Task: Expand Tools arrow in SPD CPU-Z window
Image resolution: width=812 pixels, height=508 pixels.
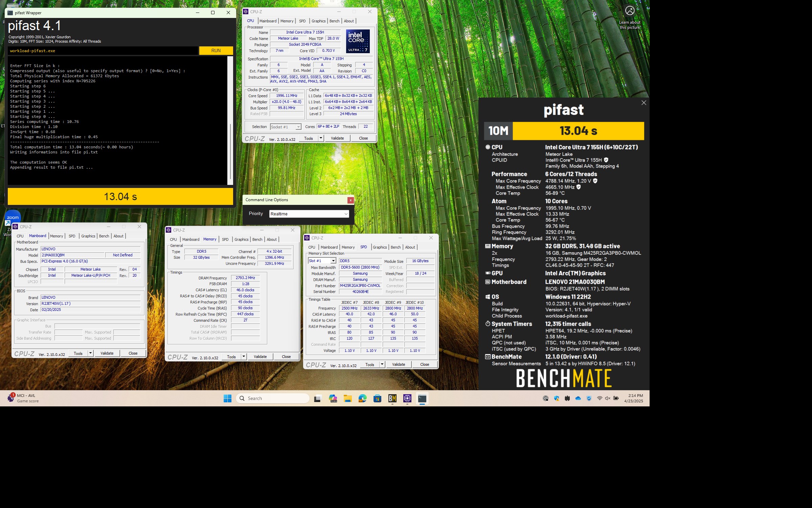Action: click(x=382, y=364)
